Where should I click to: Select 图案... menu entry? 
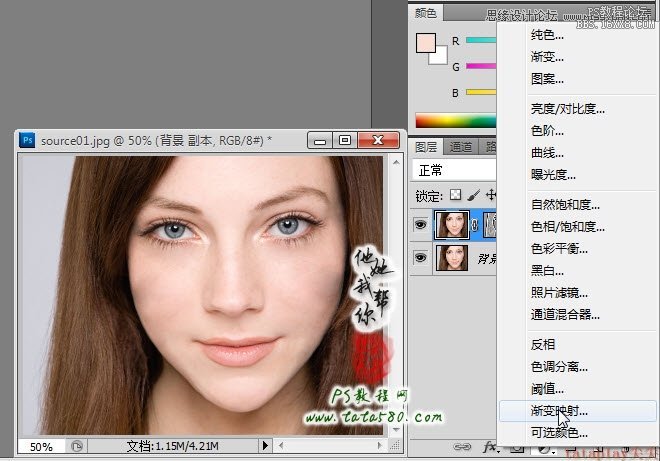pyautogui.click(x=547, y=79)
